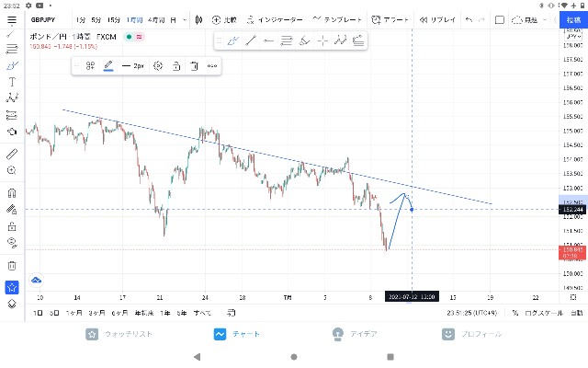Click the trash remove drawings icon
This screenshot has height=368, width=588.
pyautogui.click(x=12, y=266)
